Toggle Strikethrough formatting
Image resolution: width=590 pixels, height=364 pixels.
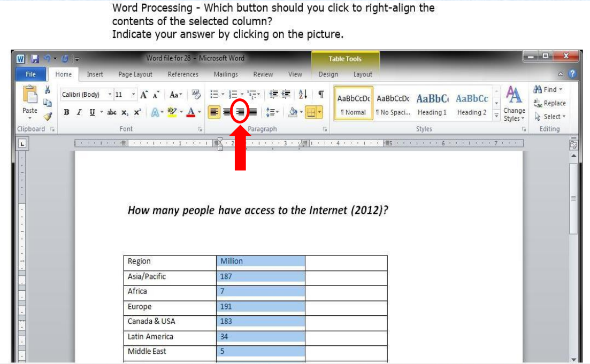112,112
